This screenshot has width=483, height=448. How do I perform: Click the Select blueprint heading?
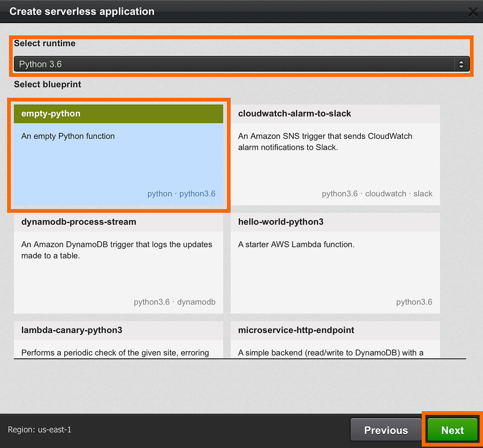tap(47, 84)
